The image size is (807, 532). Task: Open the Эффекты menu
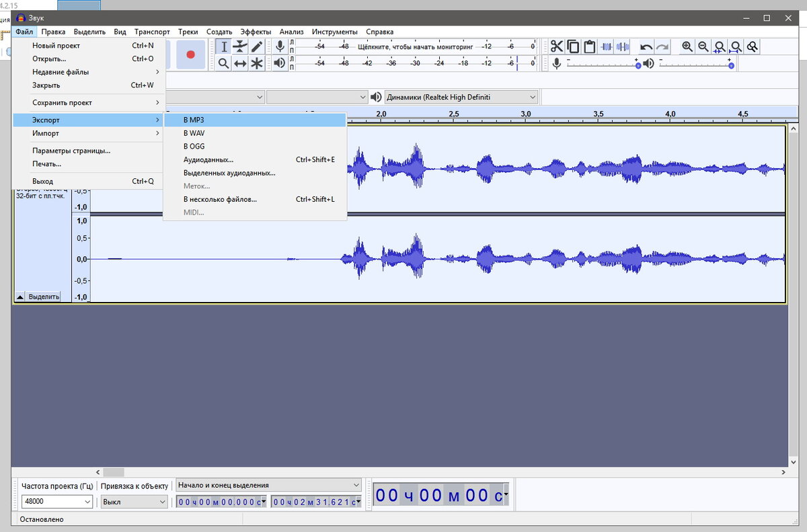(x=256, y=32)
